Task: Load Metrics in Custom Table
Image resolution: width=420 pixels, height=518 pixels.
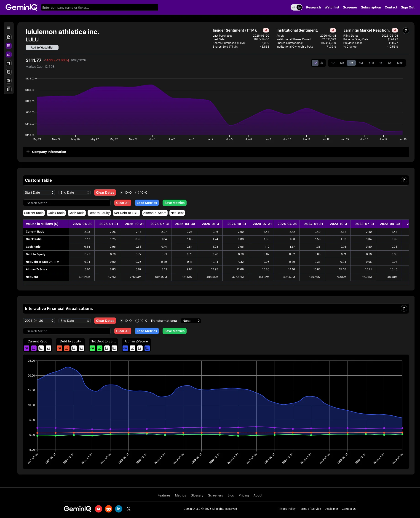Action: click(x=147, y=203)
